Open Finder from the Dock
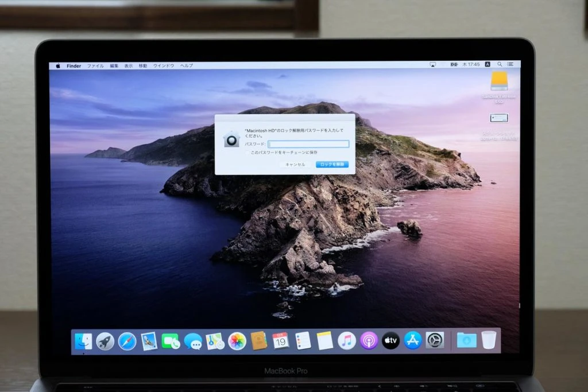 pos(83,341)
